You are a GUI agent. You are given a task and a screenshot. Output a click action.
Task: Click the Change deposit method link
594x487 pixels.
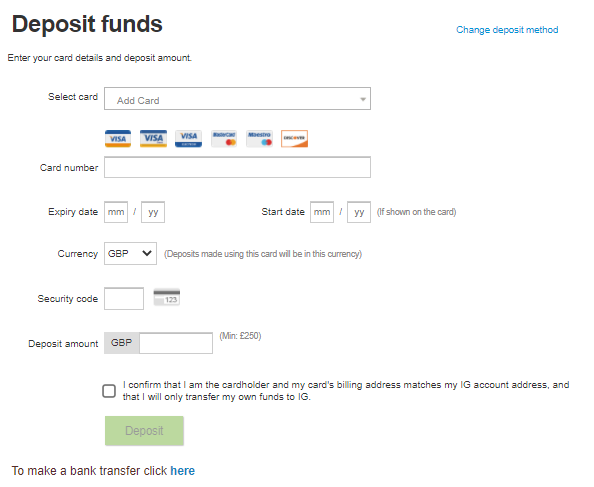507,30
